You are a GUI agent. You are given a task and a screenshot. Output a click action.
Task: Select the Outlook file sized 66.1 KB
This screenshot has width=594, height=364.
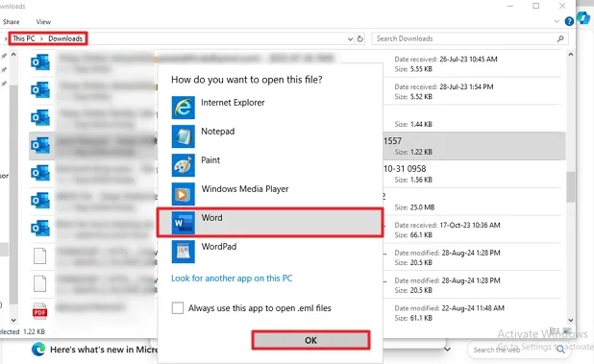point(40,229)
